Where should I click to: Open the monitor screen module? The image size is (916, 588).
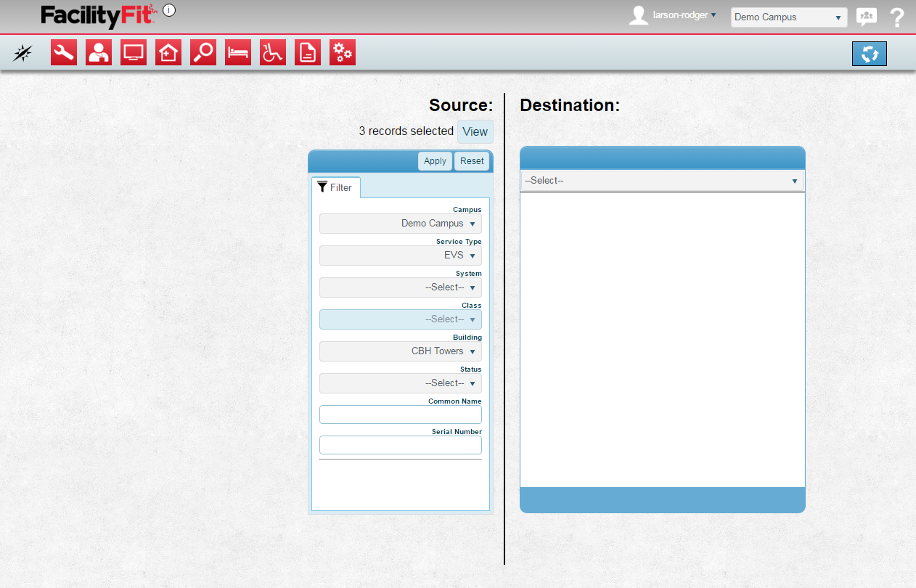pyautogui.click(x=134, y=52)
